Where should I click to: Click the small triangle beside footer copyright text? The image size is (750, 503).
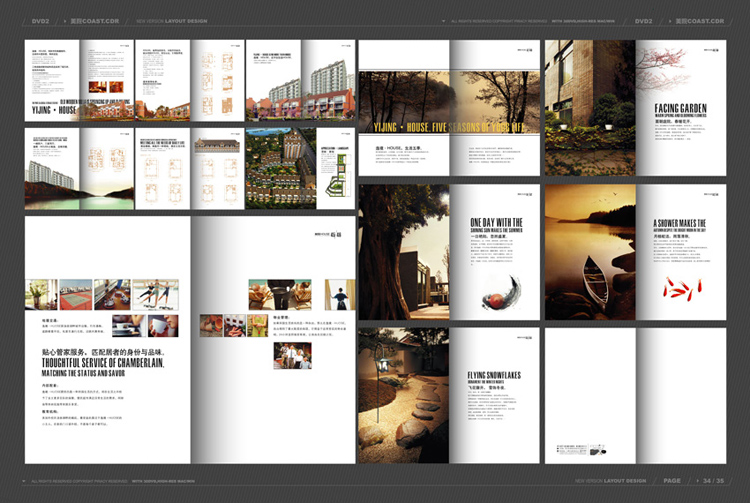[x=24, y=481]
